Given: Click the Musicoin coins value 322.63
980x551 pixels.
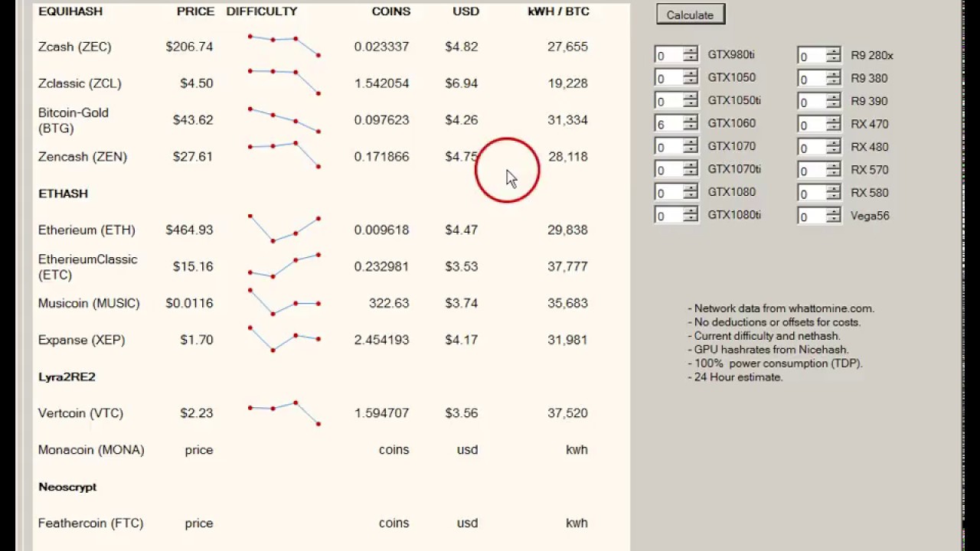Looking at the screenshot, I should pyautogui.click(x=389, y=304).
